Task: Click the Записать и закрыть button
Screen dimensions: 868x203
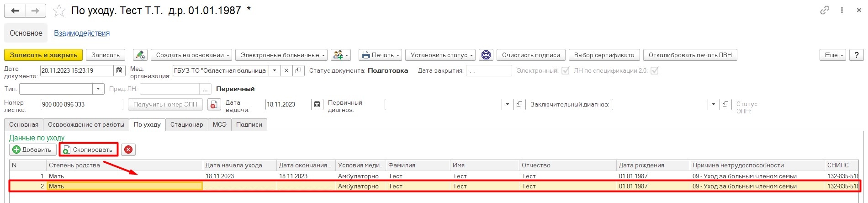Action: pos(43,55)
